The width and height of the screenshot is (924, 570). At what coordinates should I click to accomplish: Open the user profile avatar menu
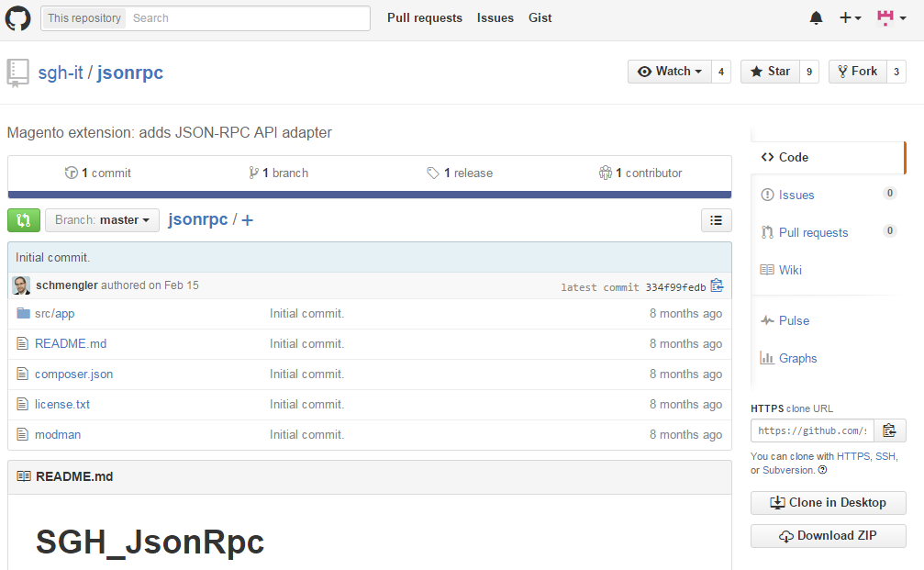click(891, 18)
